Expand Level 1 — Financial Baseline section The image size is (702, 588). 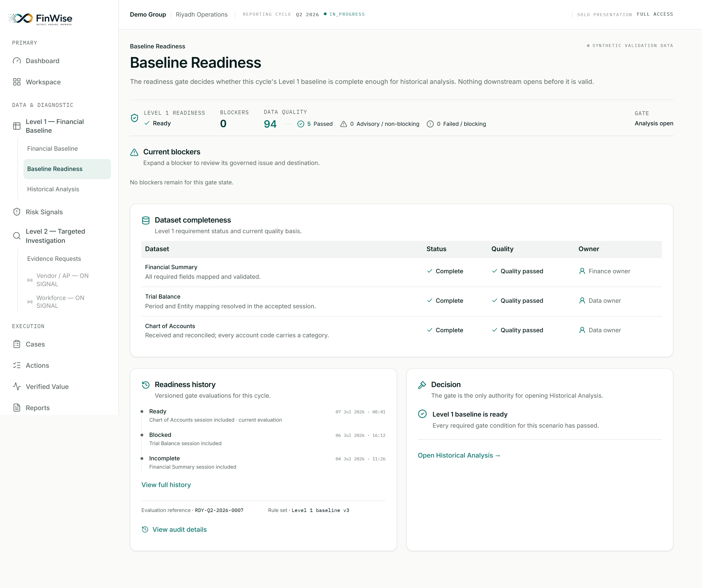point(55,126)
